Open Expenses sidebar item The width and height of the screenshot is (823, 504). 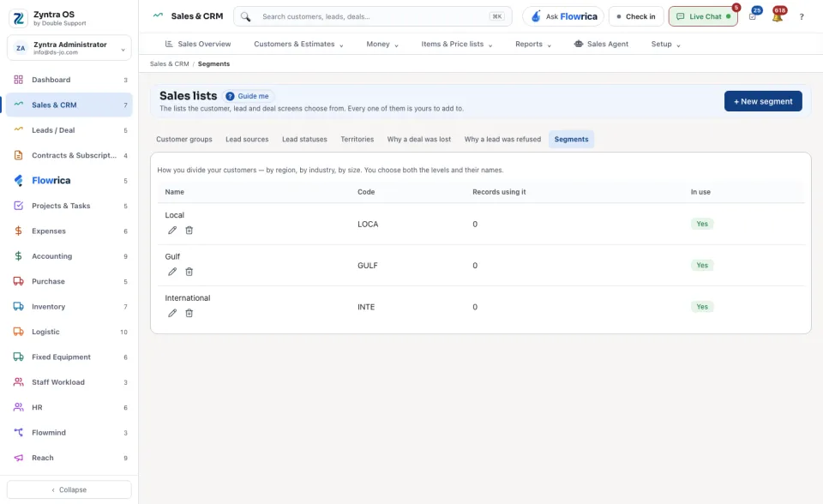[x=69, y=231]
